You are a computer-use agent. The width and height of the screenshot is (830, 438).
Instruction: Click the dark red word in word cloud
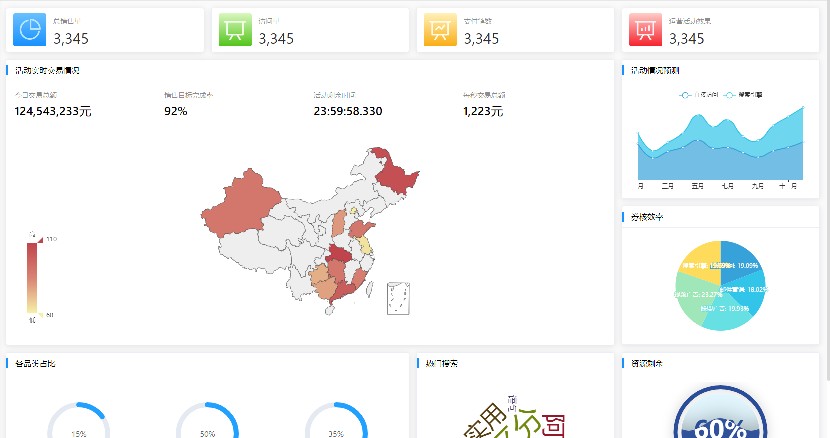point(553,426)
